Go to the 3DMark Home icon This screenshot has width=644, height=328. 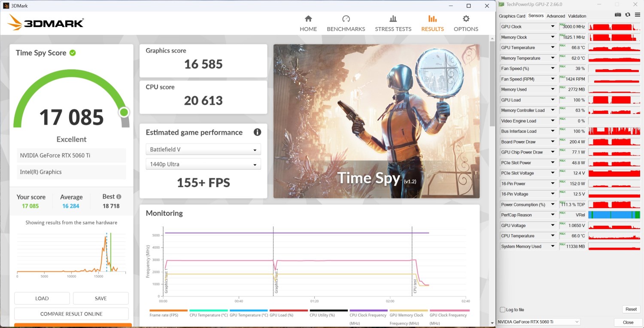coord(308,19)
